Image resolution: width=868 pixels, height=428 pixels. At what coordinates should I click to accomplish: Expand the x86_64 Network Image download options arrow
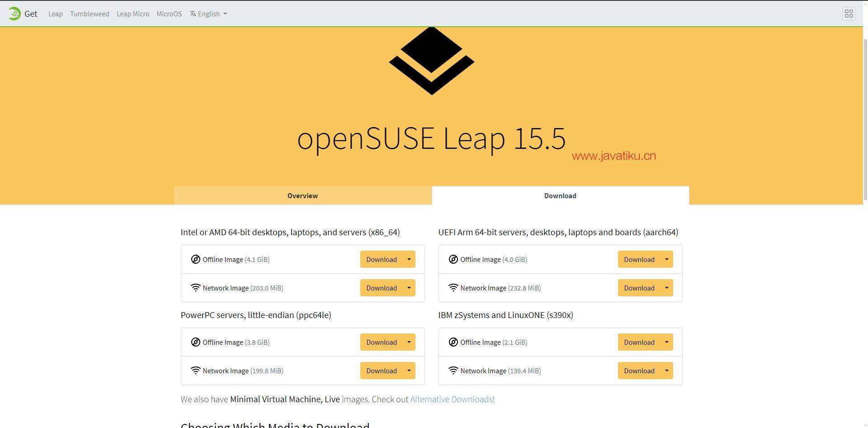(x=409, y=288)
